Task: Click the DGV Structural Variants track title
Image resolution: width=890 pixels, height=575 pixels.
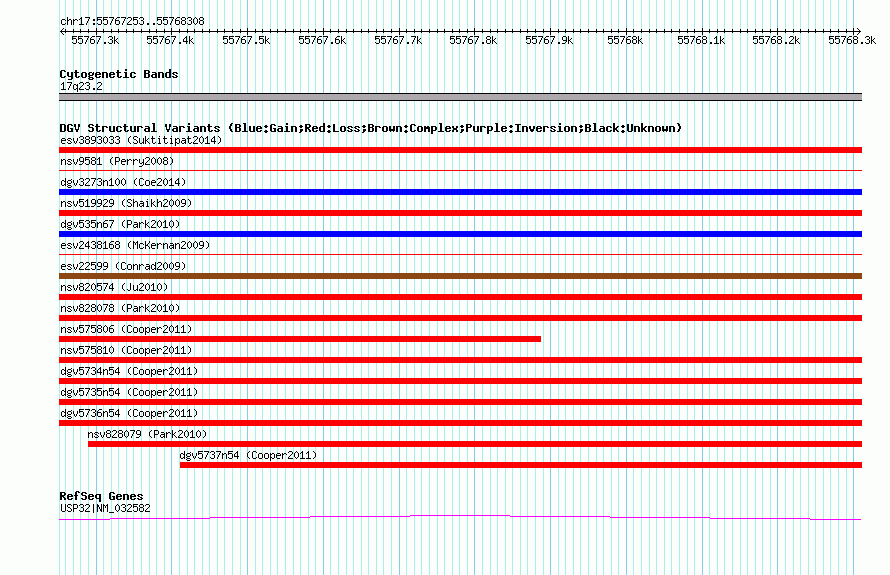Action: (x=370, y=128)
